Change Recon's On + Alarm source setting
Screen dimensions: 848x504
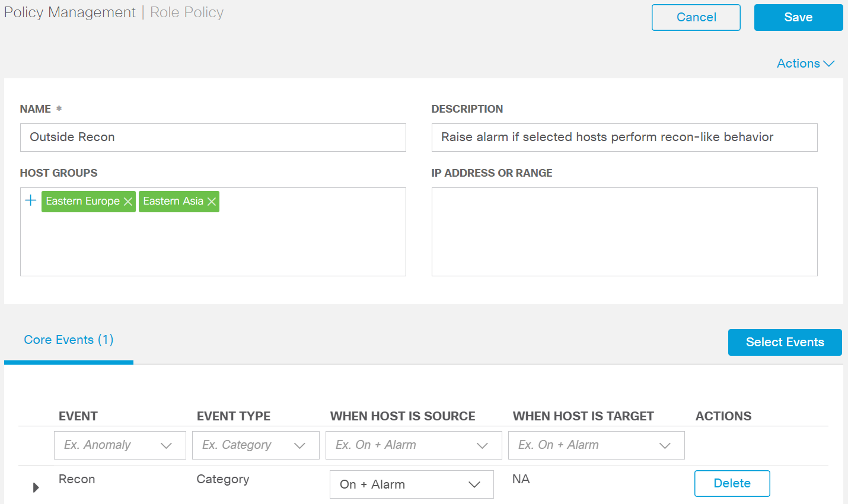[x=412, y=484]
